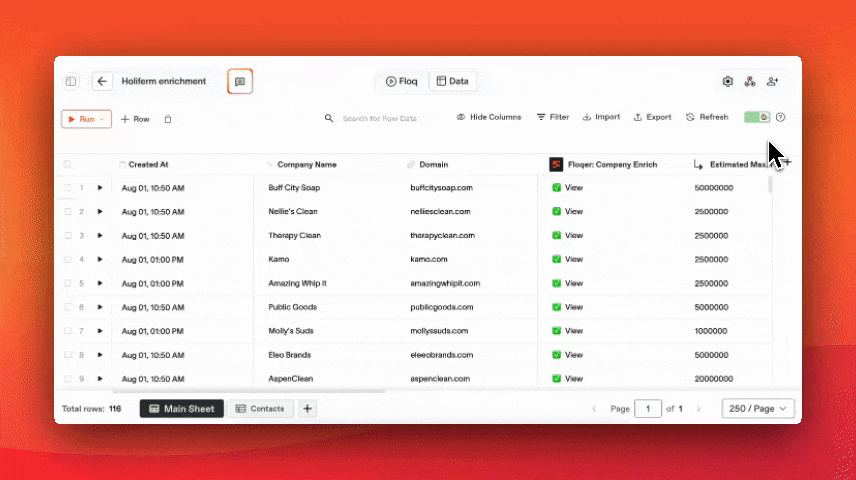
Task: Expand row 8 Eleo Brands
Action: click(100, 355)
